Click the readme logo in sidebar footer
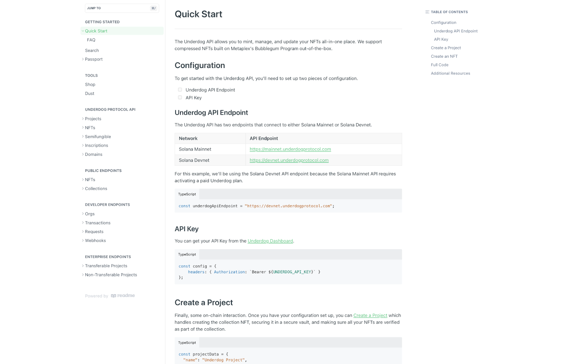 tap(123, 296)
